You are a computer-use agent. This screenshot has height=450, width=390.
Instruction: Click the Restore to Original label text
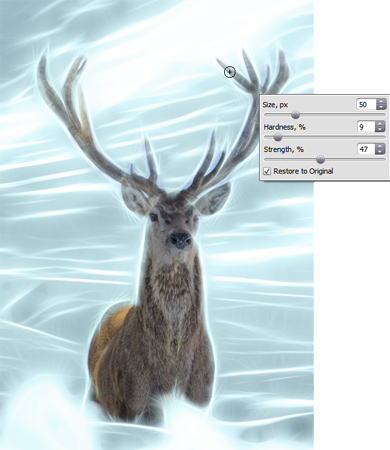tap(303, 171)
